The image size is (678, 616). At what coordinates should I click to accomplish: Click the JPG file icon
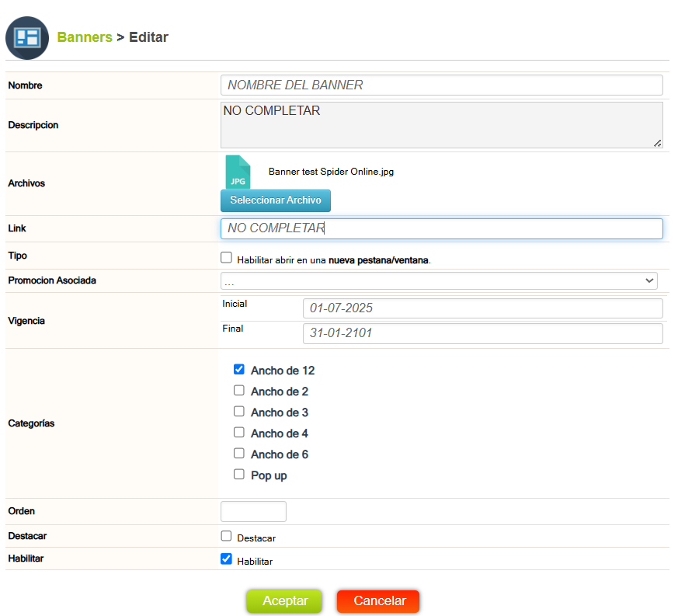coord(238,172)
